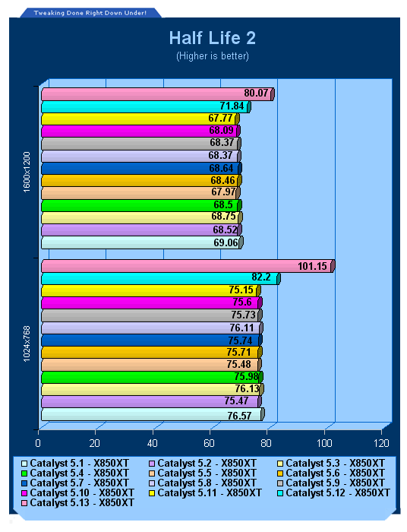Viewport: 407px width, 532px height.
Task: Click the 'Tweaking Done Right Down Under!' banner tab
Action: 90,13
